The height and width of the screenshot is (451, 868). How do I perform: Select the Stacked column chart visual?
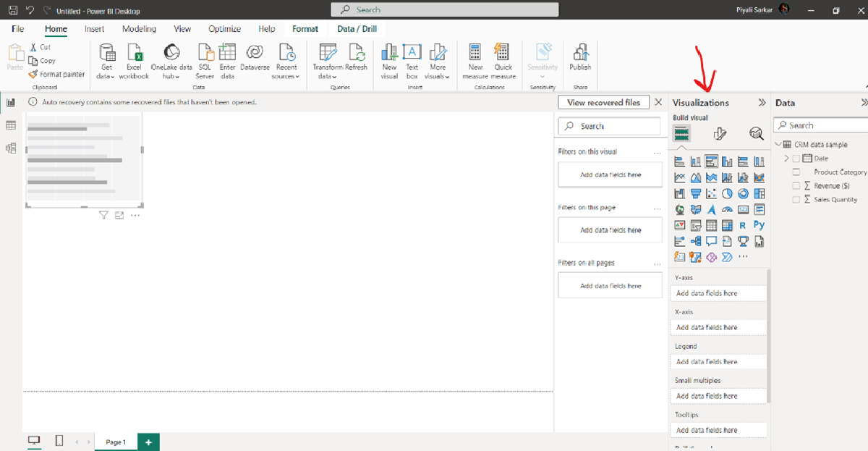point(695,161)
